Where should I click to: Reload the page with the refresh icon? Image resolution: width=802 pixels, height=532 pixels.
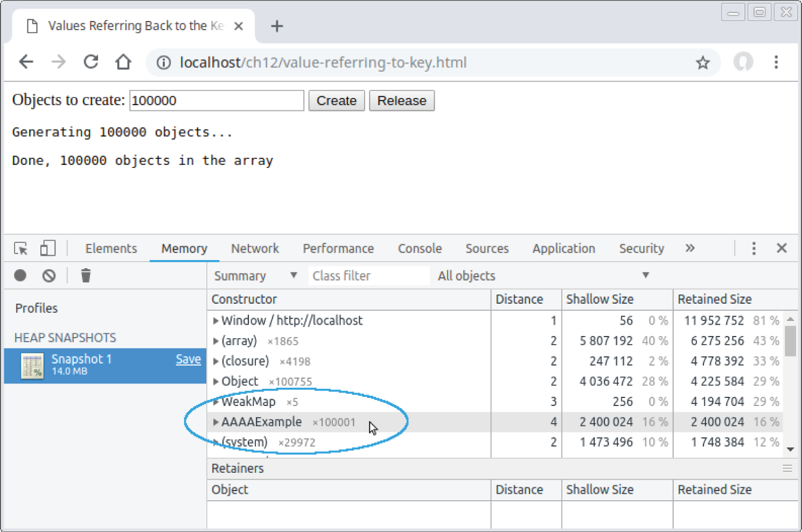[x=90, y=62]
